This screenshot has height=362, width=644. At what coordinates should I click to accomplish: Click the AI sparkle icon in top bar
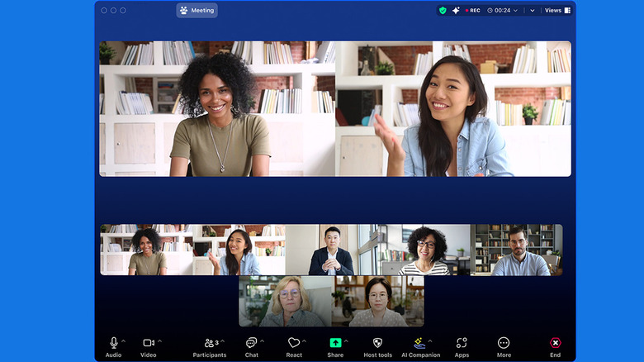(456, 10)
